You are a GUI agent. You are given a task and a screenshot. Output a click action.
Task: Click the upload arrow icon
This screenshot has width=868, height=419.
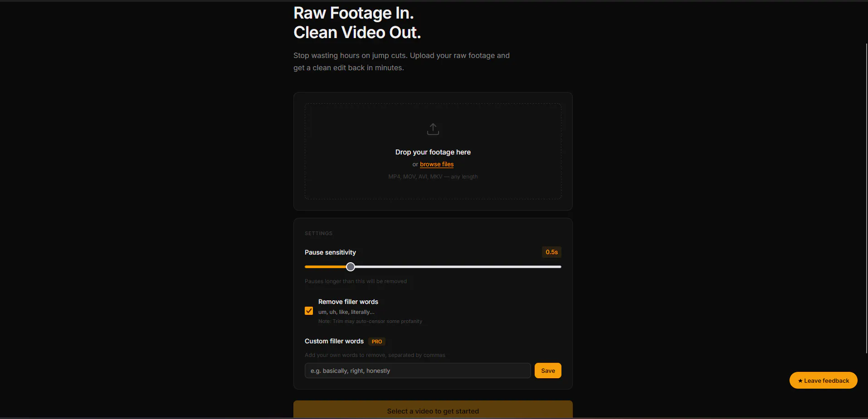[x=433, y=129]
